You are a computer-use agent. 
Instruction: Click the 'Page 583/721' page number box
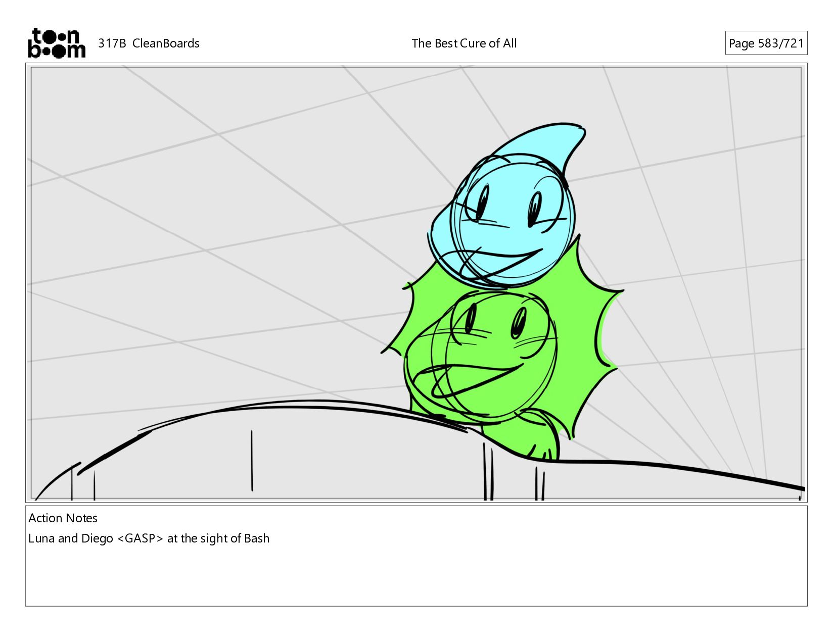pyautogui.click(x=766, y=43)
